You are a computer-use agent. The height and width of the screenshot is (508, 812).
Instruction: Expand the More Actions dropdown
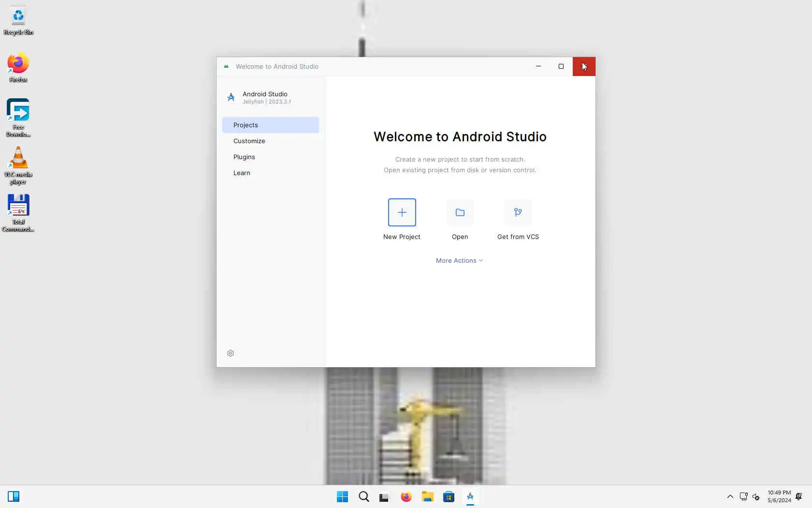pyautogui.click(x=459, y=260)
